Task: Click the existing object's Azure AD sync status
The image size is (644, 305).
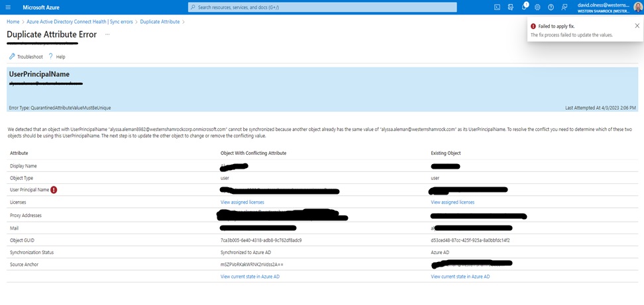Action: [440, 253]
